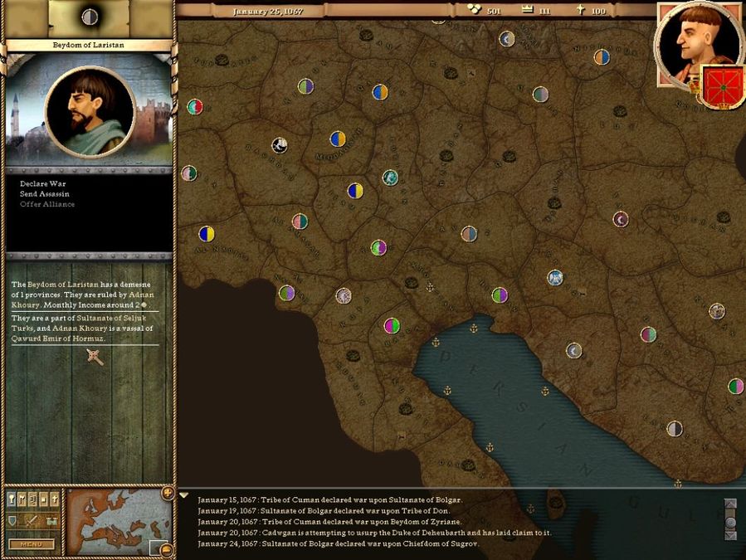Viewport: 746px width, 560px height.
Task: Select the grey and orange split shield
Action: click(x=469, y=234)
